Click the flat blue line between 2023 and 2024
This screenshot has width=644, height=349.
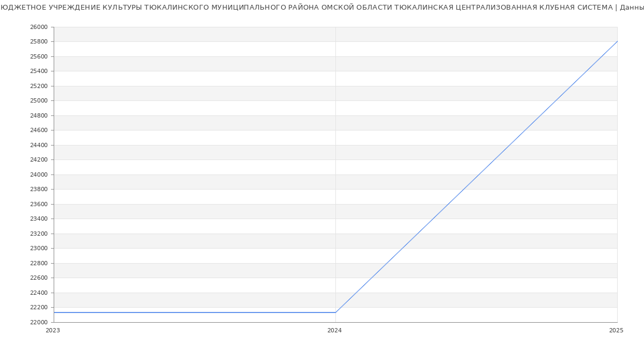click(x=193, y=312)
